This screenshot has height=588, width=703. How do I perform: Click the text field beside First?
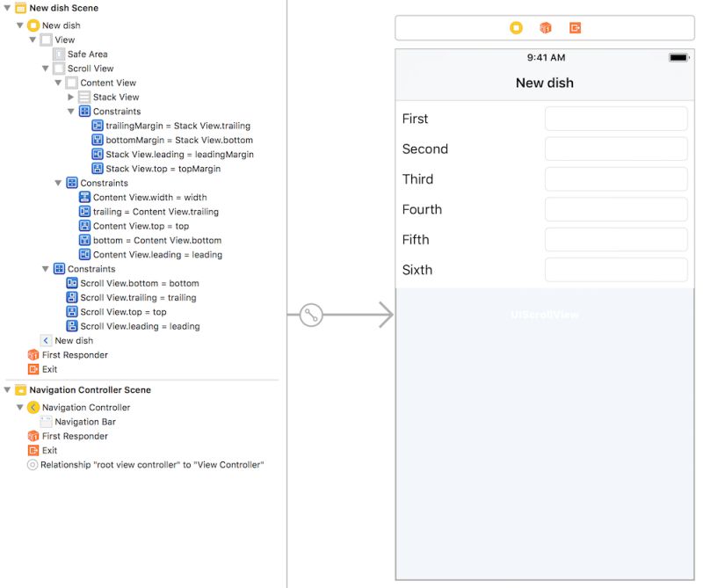[x=615, y=119]
